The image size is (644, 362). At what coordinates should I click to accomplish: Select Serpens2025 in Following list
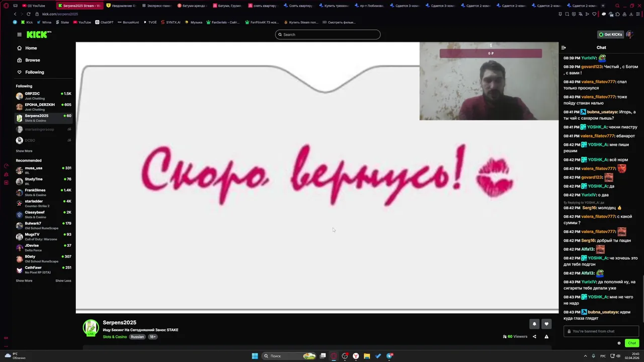coord(43,118)
